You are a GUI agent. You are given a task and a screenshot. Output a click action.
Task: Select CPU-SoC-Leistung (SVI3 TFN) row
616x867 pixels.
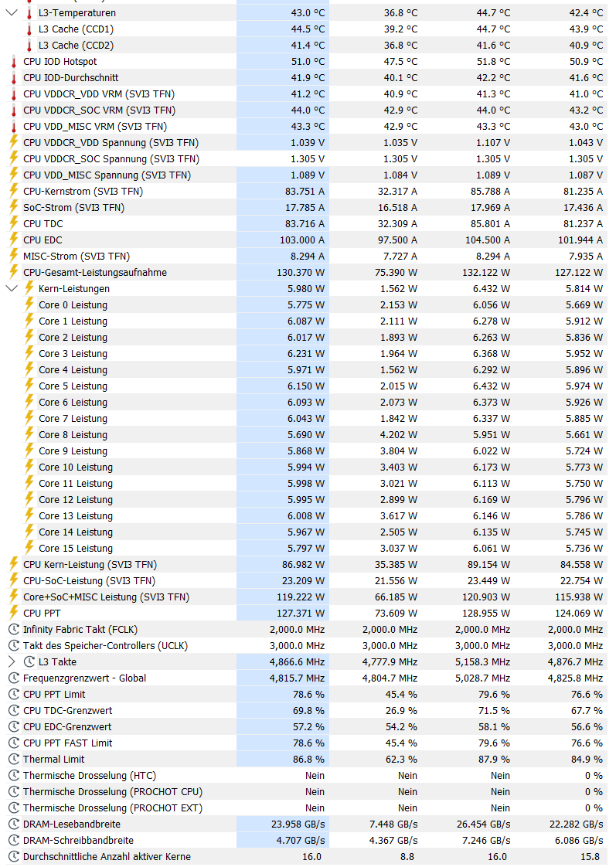click(x=306, y=580)
